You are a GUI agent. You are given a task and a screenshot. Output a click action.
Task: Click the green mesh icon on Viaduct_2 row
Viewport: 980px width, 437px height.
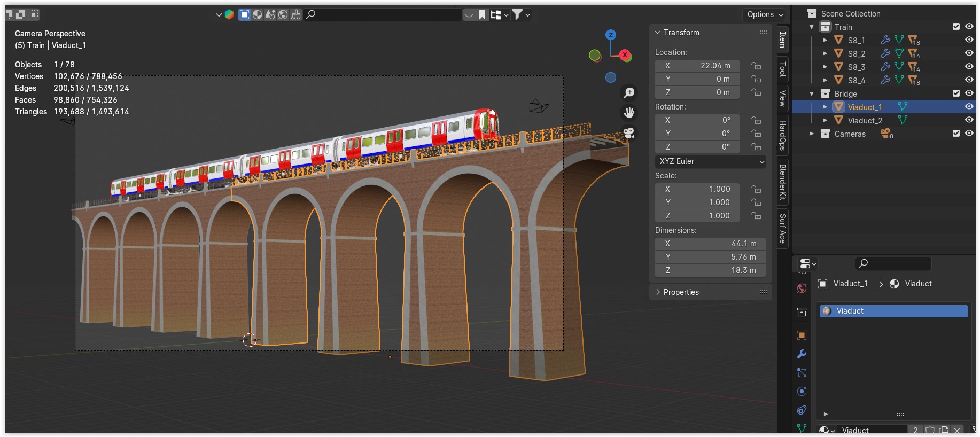pos(903,120)
